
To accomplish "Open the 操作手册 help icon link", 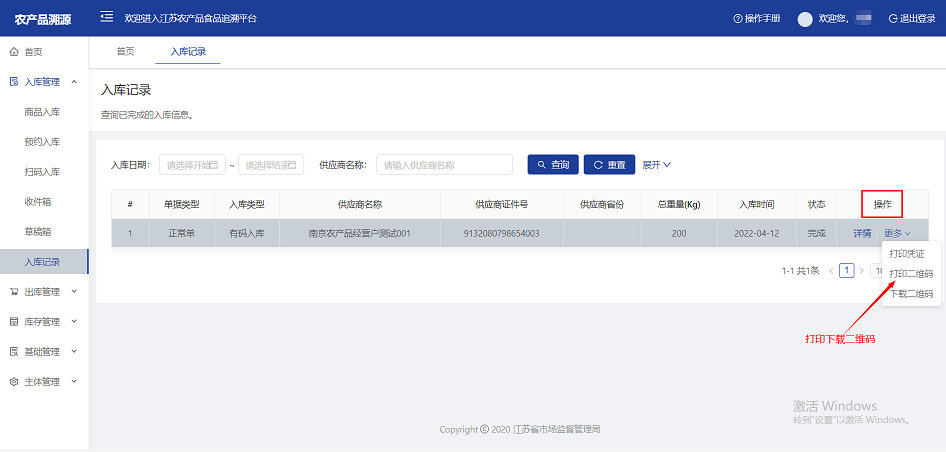I will (x=756, y=19).
